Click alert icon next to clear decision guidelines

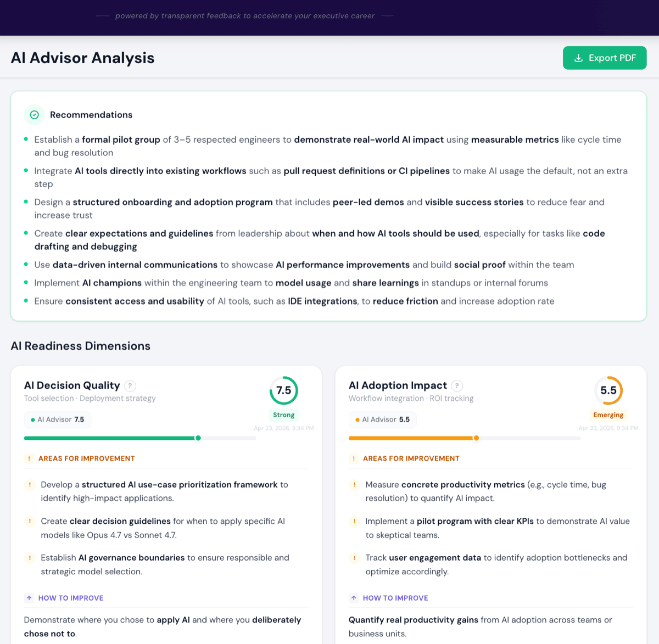coord(29,521)
